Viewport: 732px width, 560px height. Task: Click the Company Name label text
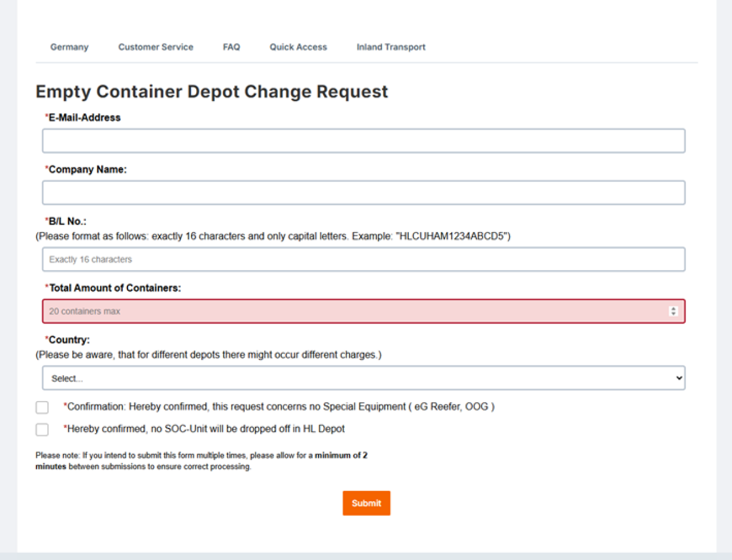click(87, 170)
